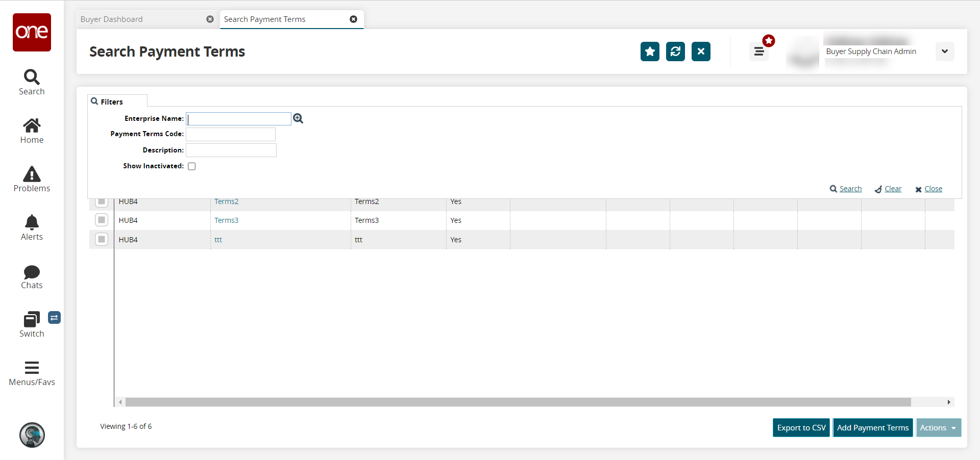Open the ttt payment terms link
Image resolution: width=980 pixels, height=460 pixels.
[x=218, y=240]
